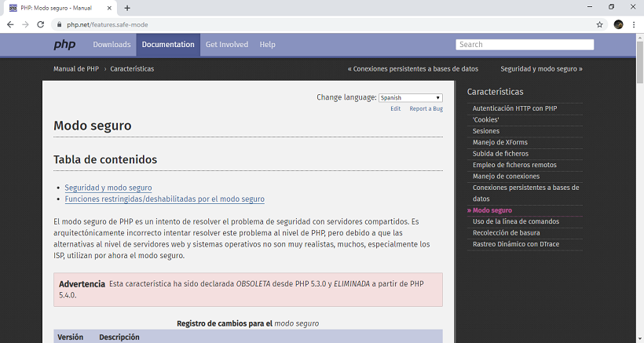Go to Manual de PHP breadcrumb

(x=76, y=69)
